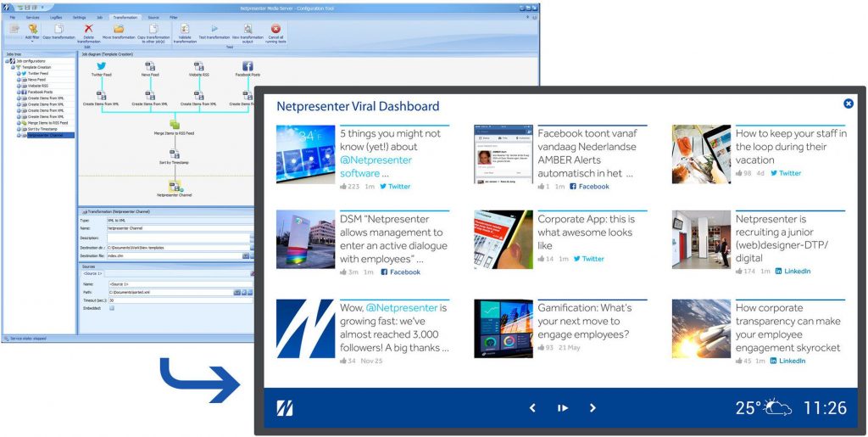Collapse the Job configurations root node
This screenshot has height=437, width=868.
pyautogui.click(x=7, y=61)
